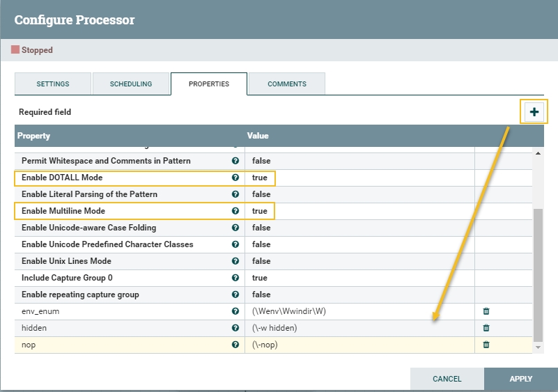This screenshot has height=392, width=558.
Task: Show help icon beside env_enum property
Action: [235, 311]
